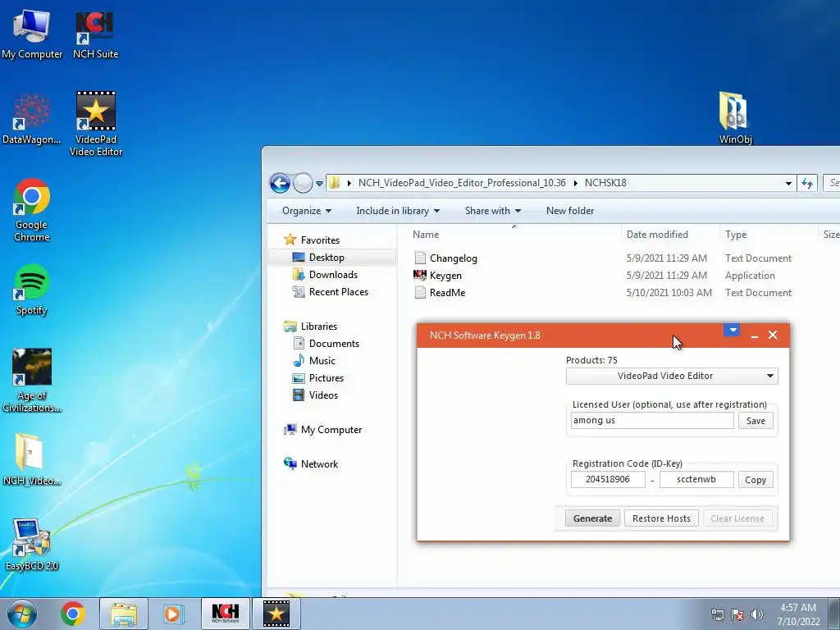840x630 pixels.
Task: Open keygen blue title dropdown arrow
Action: coord(732,330)
